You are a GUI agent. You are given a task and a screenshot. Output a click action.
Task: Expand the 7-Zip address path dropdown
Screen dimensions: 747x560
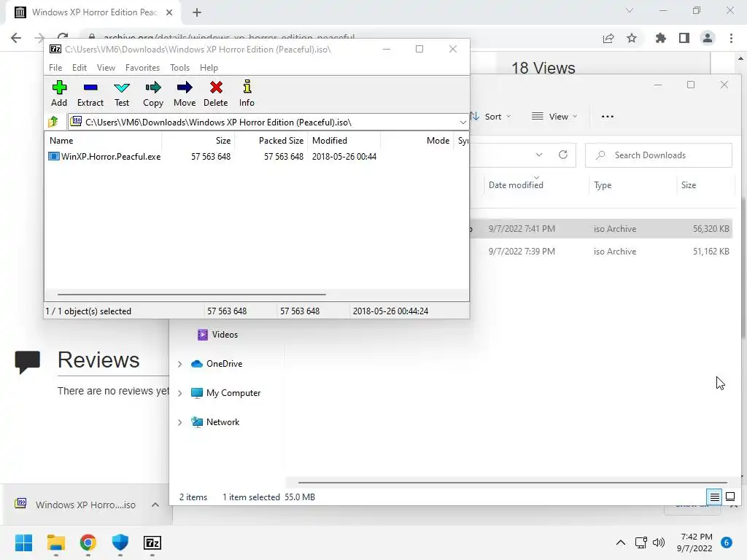pos(462,122)
